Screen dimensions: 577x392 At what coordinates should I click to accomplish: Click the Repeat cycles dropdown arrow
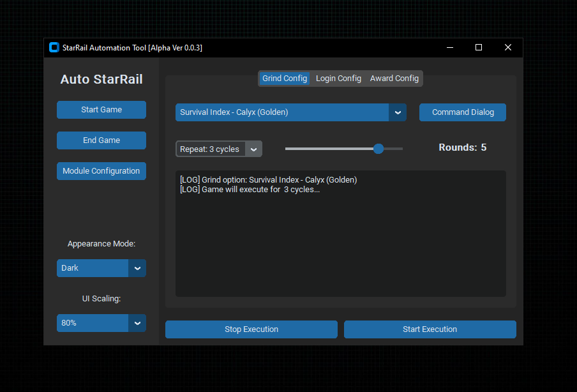coord(253,149)
